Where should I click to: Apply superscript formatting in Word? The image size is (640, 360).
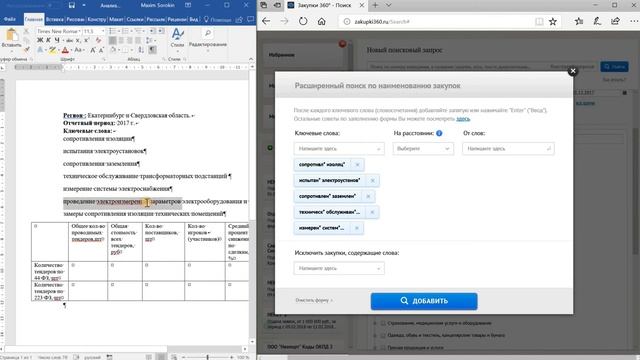pos(87,40)
